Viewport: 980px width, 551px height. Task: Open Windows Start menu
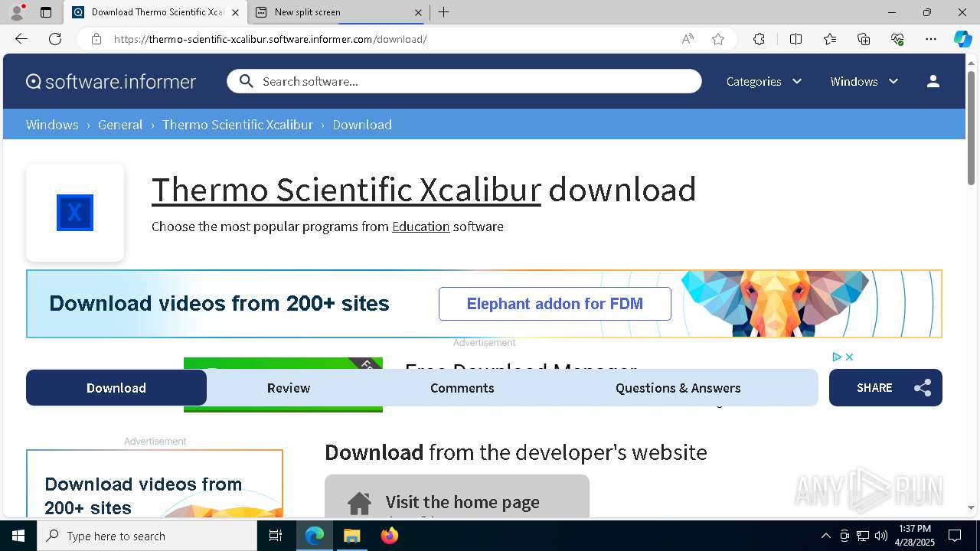click(x=18, y=536)
